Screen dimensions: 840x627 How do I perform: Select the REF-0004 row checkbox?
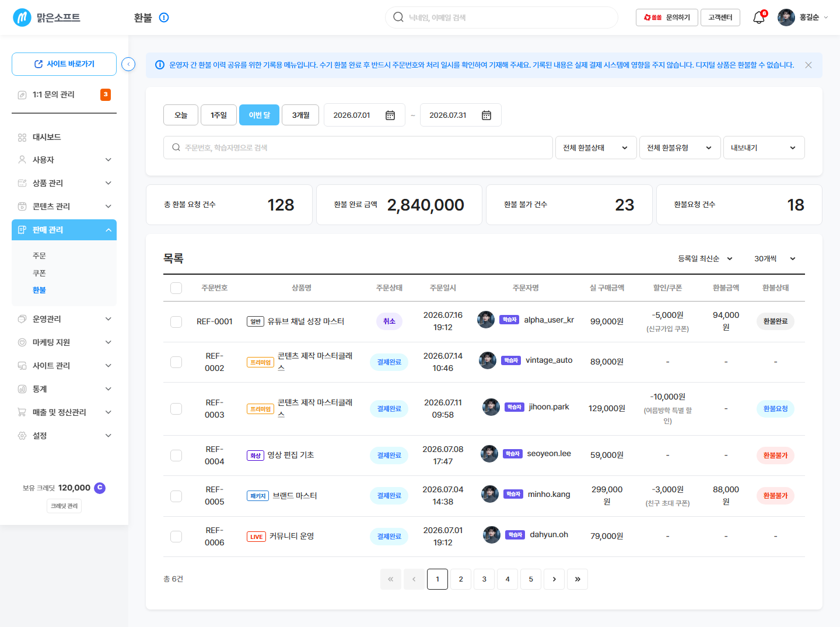pos(176,456)
